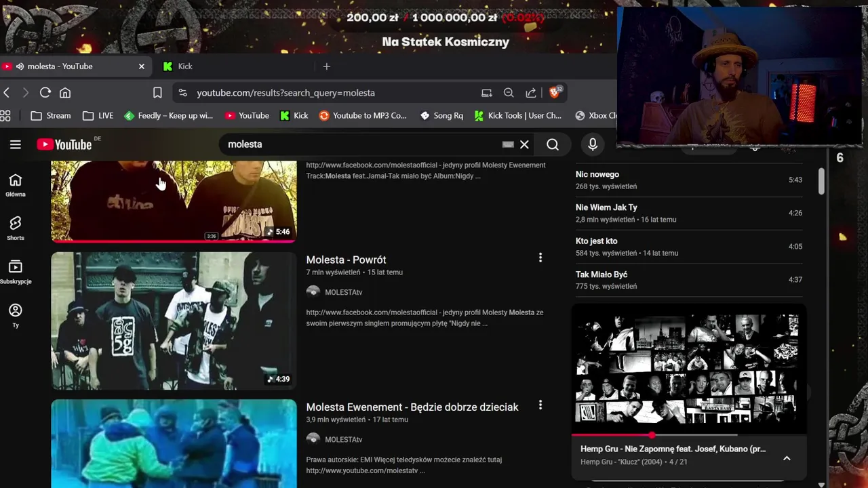Open the YouTube bookmark
Viewport: 868px width, 488px height.
(x=248, y=116)
